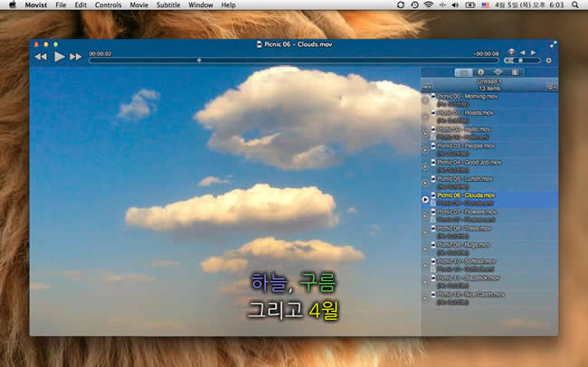Screen dimensions: 588x367
Task: Click the next-track right triangle icon
Action: click(x=533, y=52)
